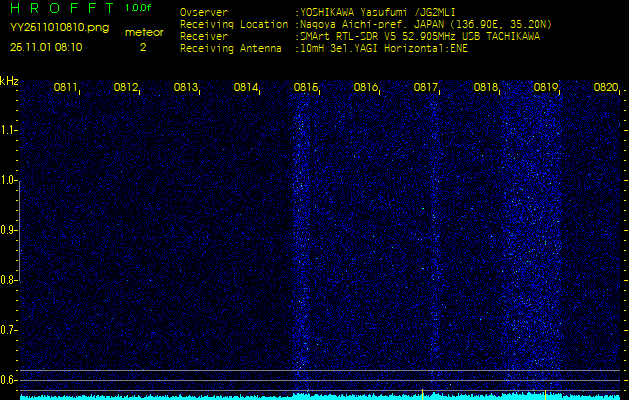Click the 1.0 frequency axis label
Image resolution: width=629 pixels, height=400 pixels.
pos(7,181)
